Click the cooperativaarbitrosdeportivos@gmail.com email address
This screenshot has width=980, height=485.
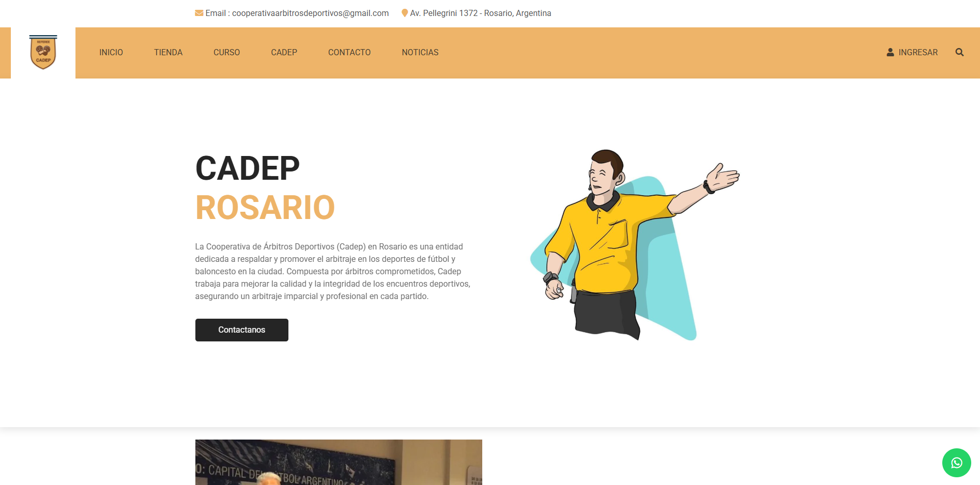click(310, 13)
